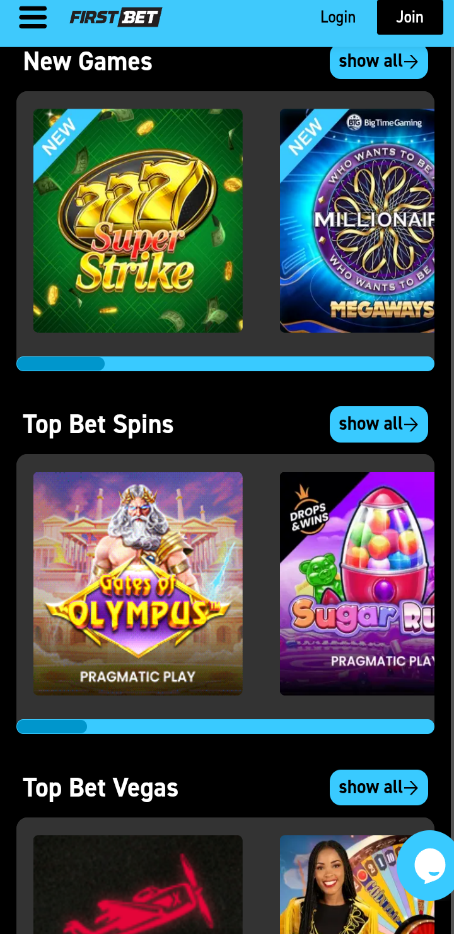Open the live host wheel game tile
454x934 pixels.
[357, 884]
